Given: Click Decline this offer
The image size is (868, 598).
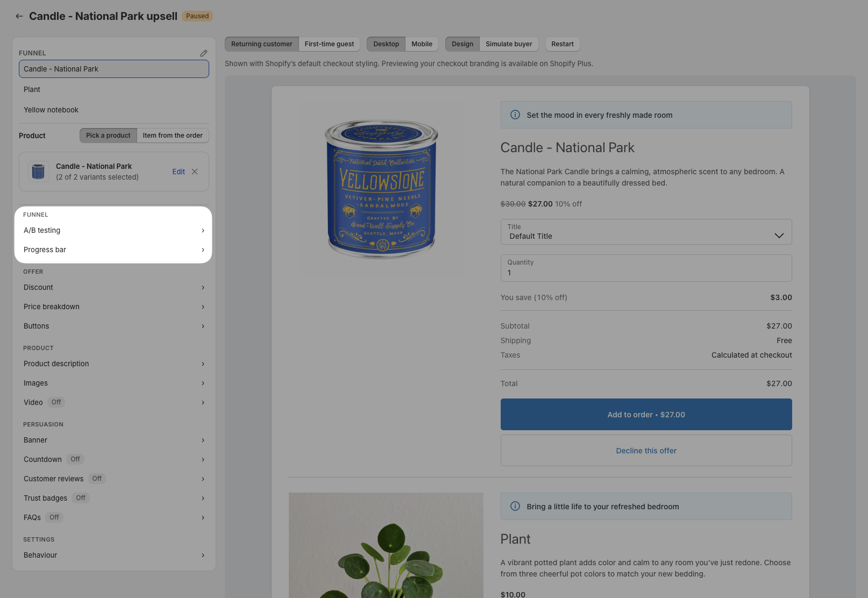Looking at the screenshot, I should point(646,451).
